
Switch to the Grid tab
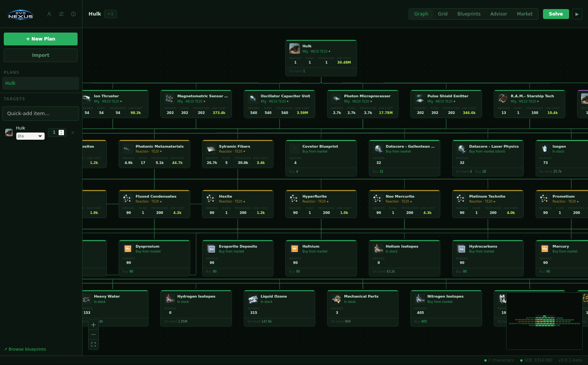[443, 14]
